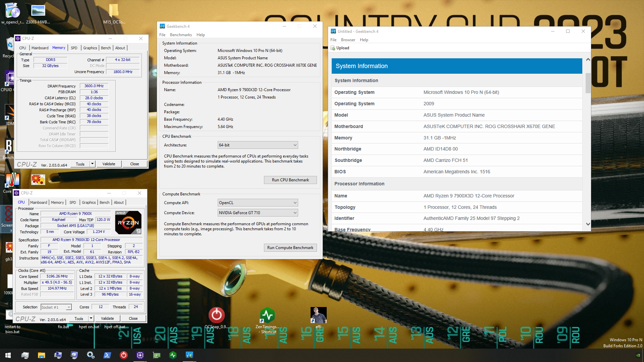
Task: Click the Upload icon in Geekbench results window
Action: [333, 48]
